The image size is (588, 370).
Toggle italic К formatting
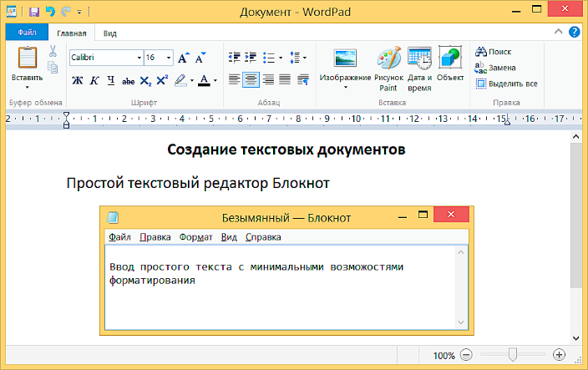coord(94,80)
